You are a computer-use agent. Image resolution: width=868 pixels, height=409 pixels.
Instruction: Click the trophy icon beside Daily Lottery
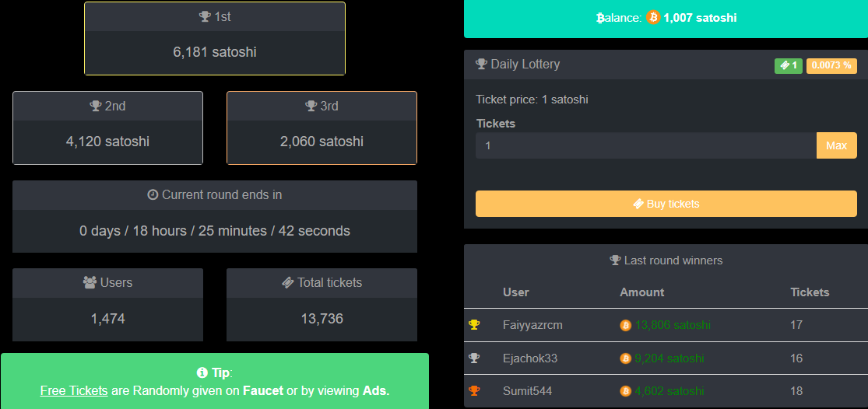point(481,64)
